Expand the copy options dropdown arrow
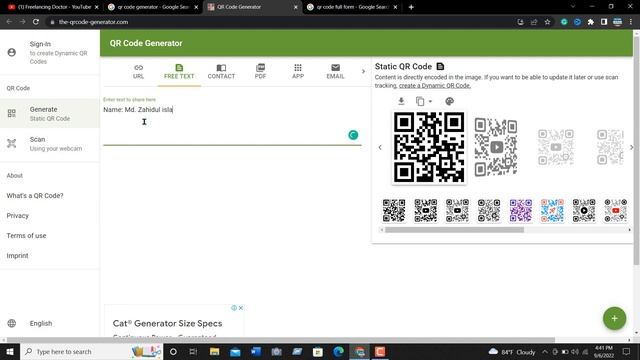Screen dimensions: 640x360 430,102
